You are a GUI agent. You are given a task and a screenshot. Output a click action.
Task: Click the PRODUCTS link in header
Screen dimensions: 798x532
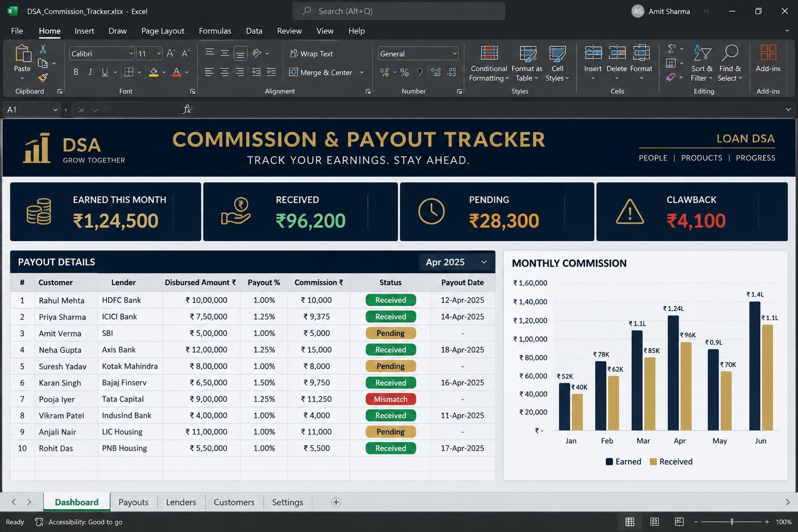click(701, 158)
